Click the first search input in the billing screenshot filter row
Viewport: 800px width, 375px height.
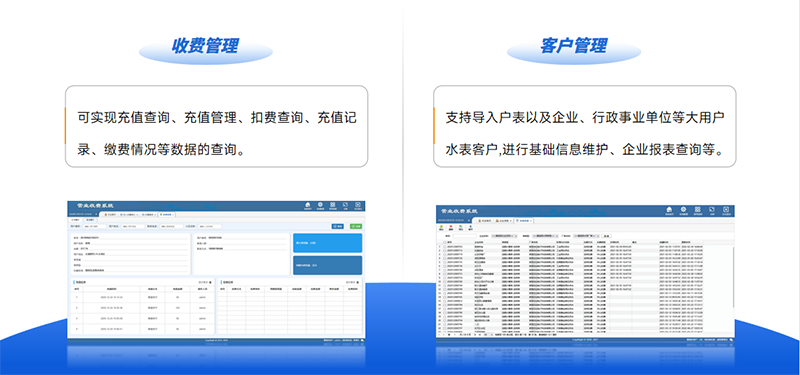(x=94, y=227)
